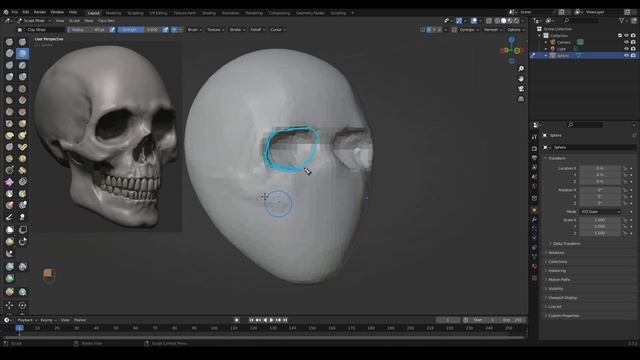
Task: Select the Draw sculpt brush
Action: tap(9, 42)
